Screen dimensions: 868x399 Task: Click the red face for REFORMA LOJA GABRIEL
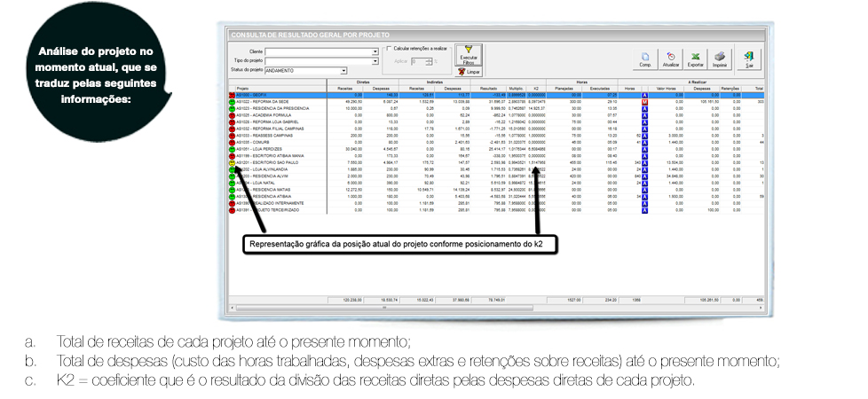point(232,122)
